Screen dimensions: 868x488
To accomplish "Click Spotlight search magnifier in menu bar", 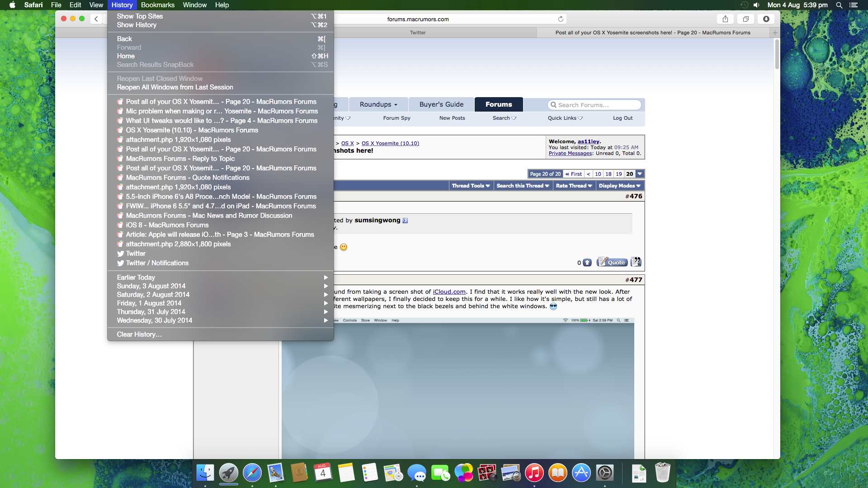I will pos(839,5).
